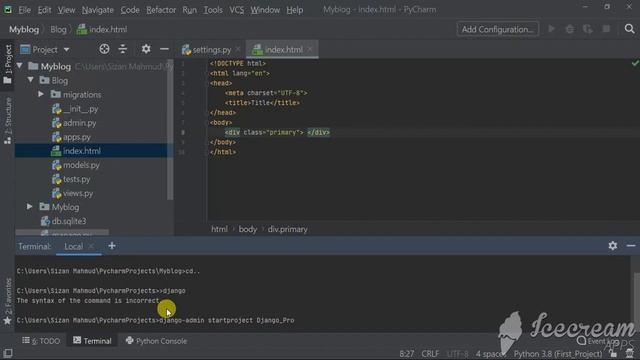Expand the inner Myblog folder
The width and height of the screenshot is (640, 360).
tap(30, 207)
